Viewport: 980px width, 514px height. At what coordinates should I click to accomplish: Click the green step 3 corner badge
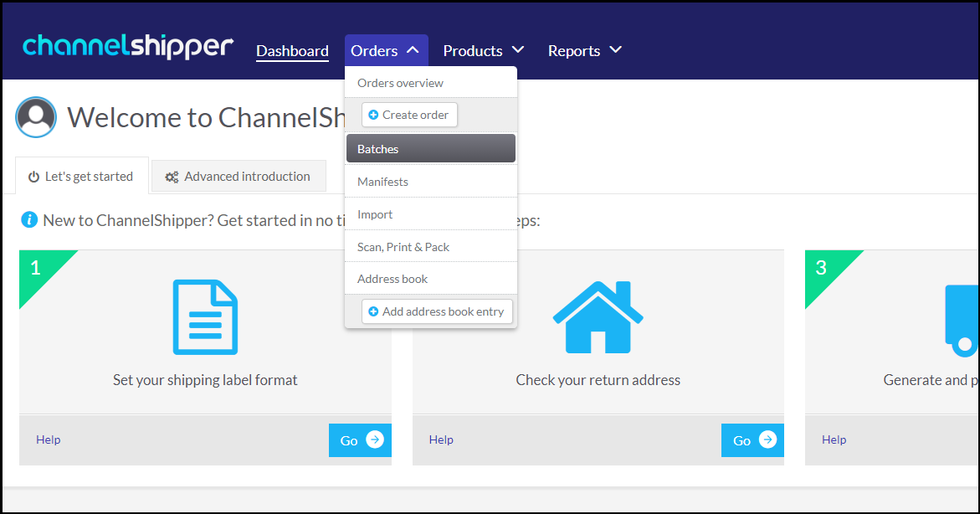(x=823, y=269)
